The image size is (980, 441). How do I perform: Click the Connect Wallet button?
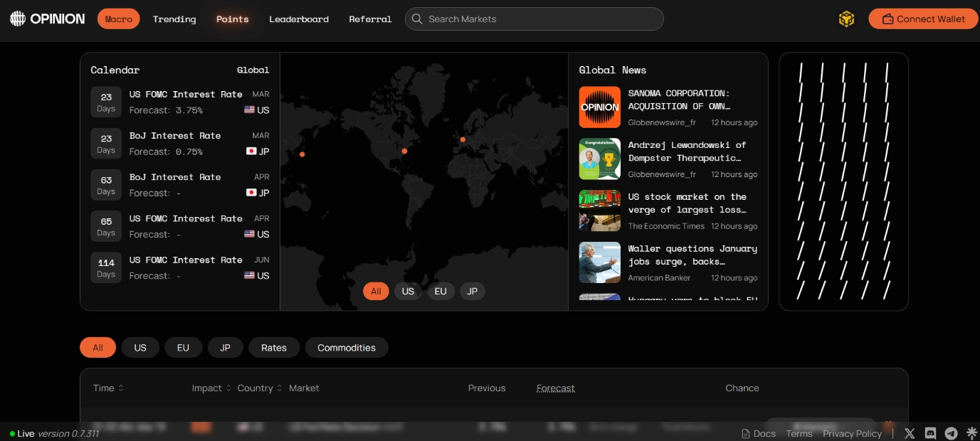coord(923,19)
